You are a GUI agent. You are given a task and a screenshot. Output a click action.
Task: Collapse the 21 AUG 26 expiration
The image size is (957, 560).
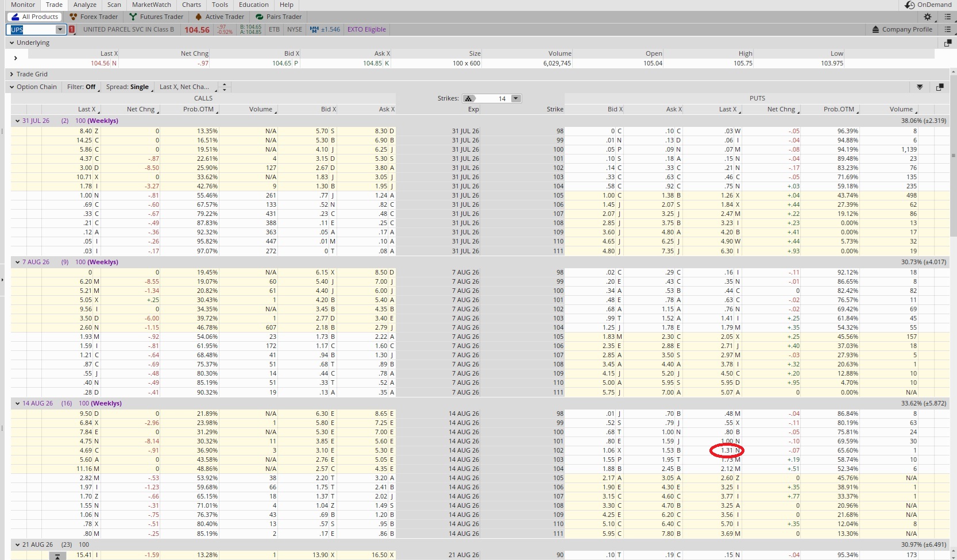pos(17,544)
